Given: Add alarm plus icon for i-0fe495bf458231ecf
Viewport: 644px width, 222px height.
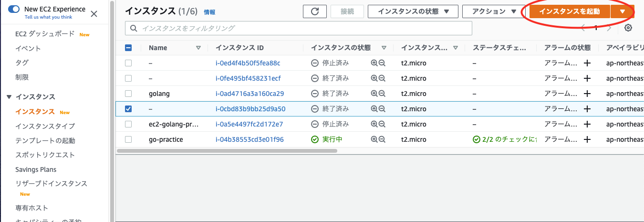Looking at the screenshot, I should 587,78.
